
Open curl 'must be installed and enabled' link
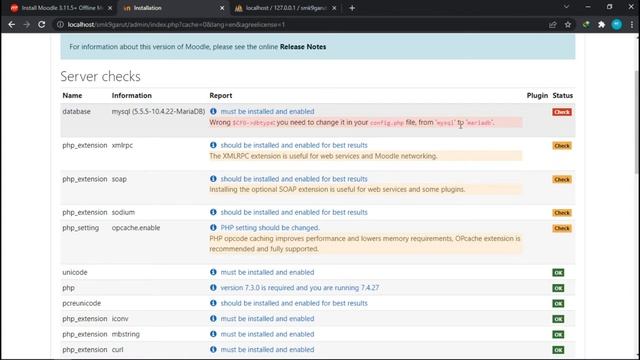click(267, 350)
